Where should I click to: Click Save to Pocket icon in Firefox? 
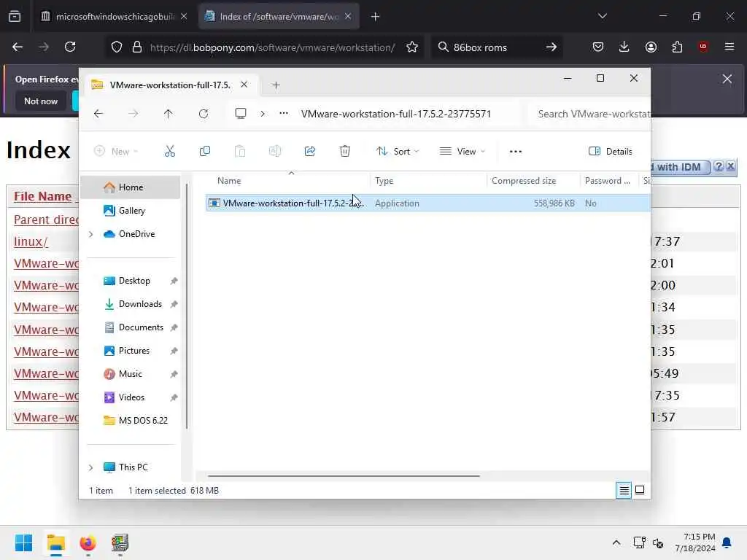tap(598, 47)
